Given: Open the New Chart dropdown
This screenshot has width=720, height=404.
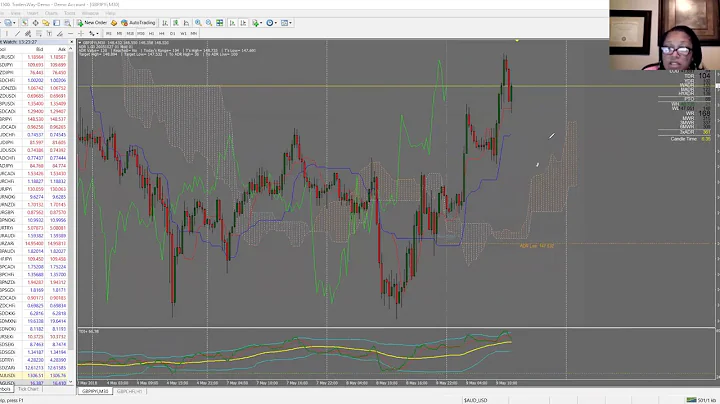Looking at the screenshot, I should click(8, 22).
